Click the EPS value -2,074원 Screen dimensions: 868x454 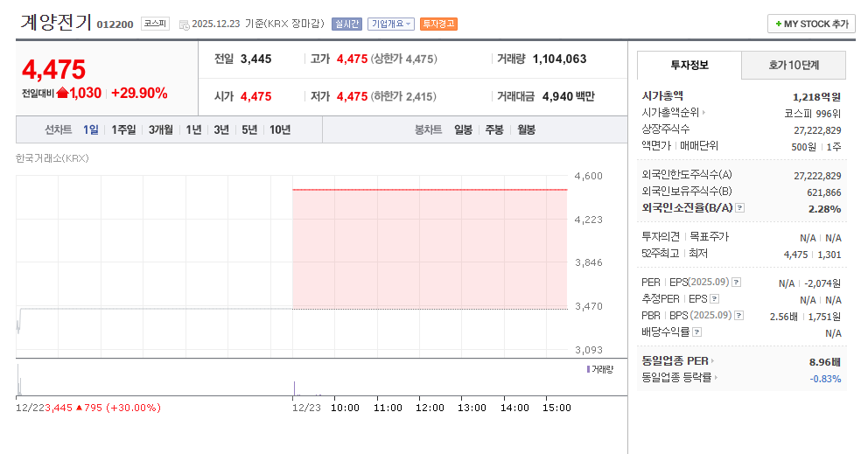822,283
